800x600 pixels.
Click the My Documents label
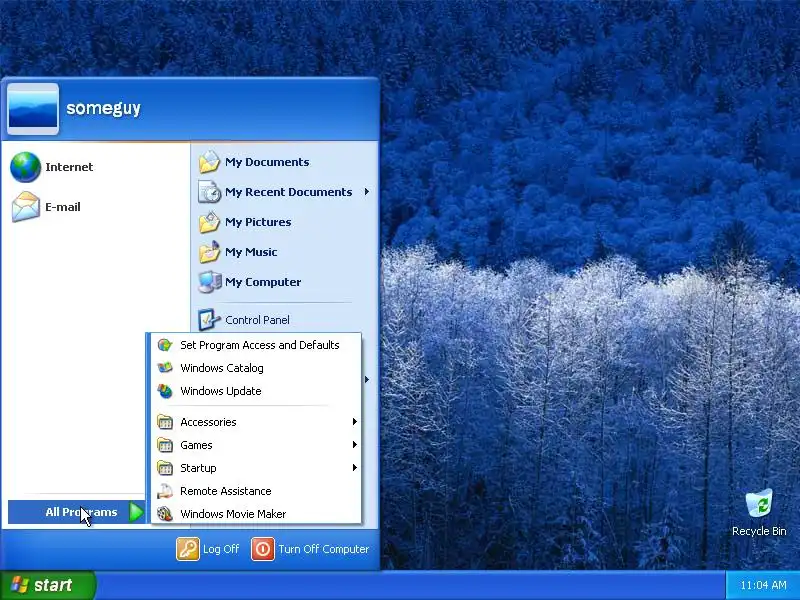tap(267, 162)
